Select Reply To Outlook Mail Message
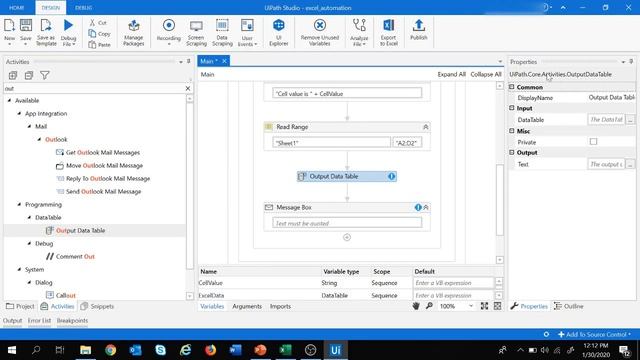The height and width of the screenshot is (360, 640). (x=103, y=178)
